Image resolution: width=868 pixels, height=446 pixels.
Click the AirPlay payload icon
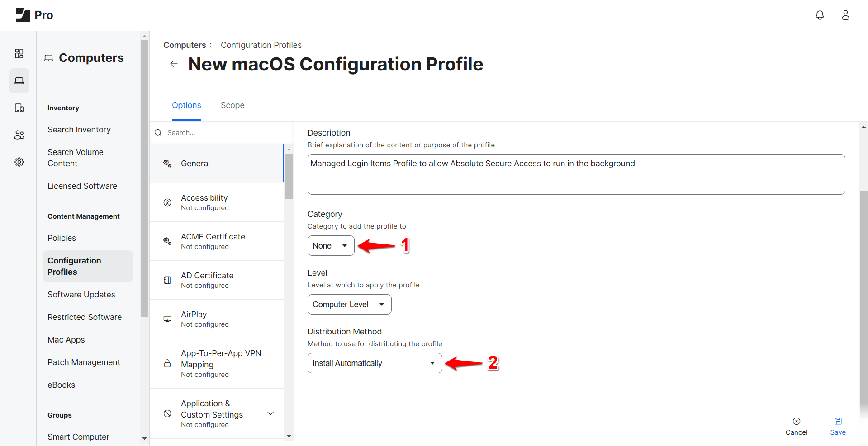(167, 319)
